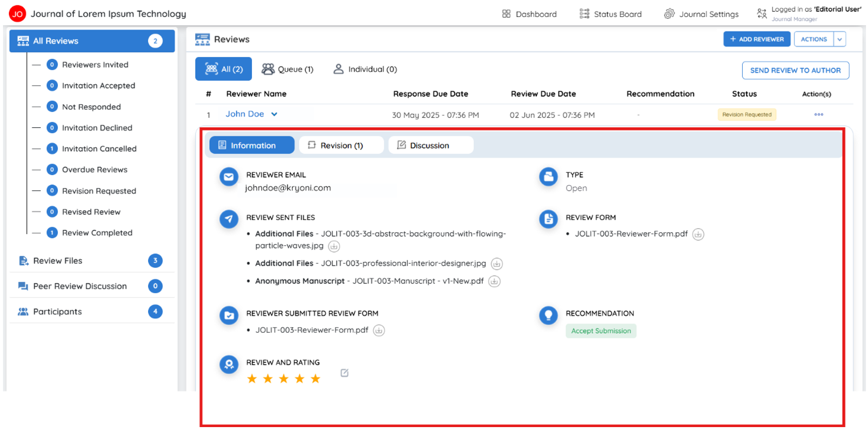Open the Dashboard from top navigation
This screenshot has height=435, width=868.
[529, 14]
